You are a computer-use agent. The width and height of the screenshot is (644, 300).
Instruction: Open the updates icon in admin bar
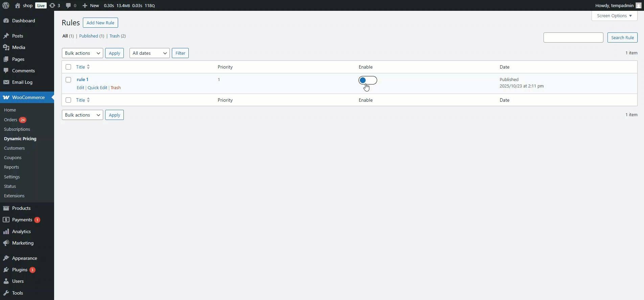click(x=52, y=5)
